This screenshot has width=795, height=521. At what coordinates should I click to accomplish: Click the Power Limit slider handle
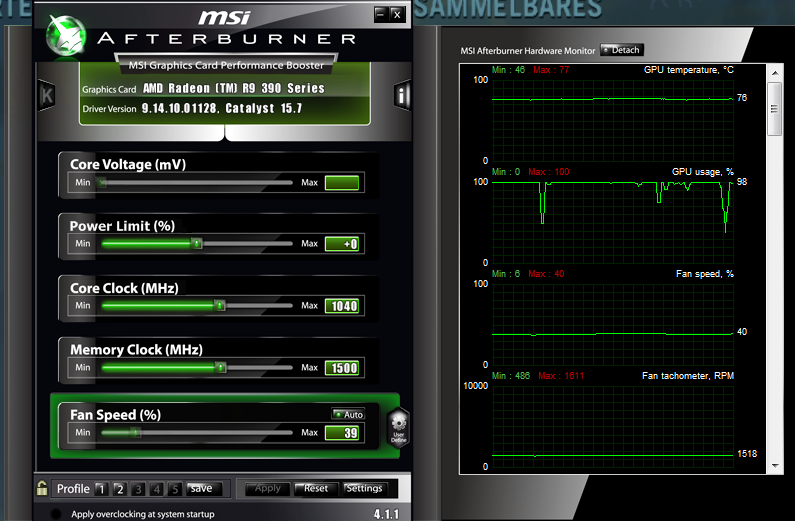197,244
